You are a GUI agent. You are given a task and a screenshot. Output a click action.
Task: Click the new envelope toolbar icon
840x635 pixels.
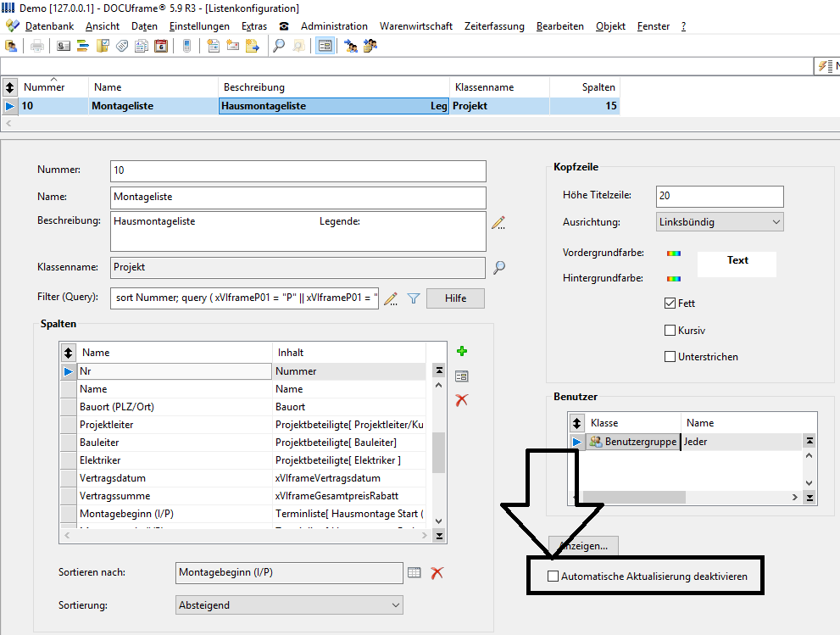tap(232, 46)
